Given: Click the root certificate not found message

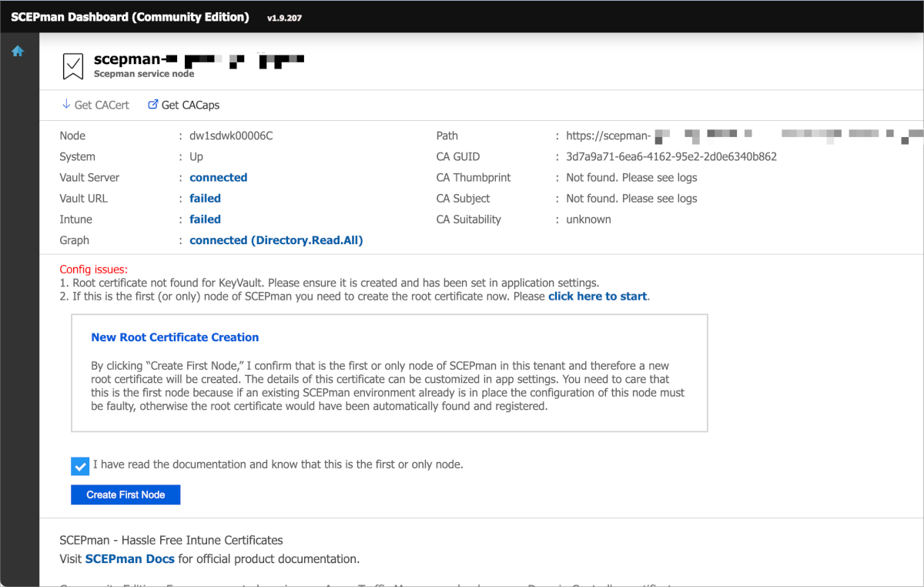Looking at the screenshot, I should [329, 283].
